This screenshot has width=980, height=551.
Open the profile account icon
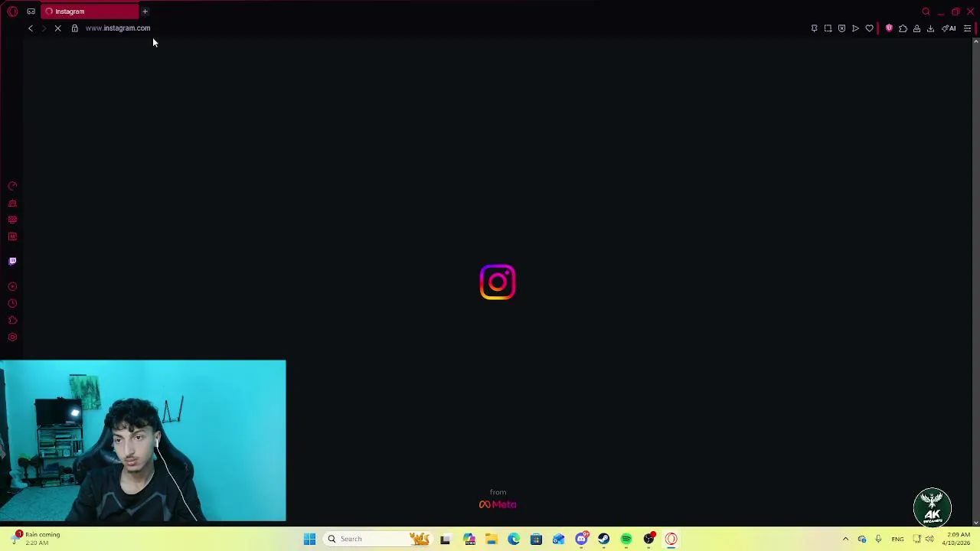(916, 28)
